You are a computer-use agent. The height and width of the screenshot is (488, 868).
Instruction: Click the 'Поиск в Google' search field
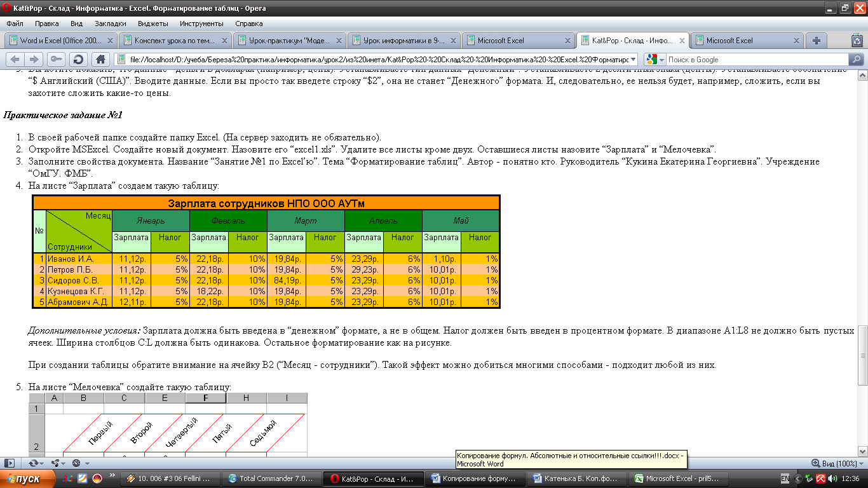(756, 60)
